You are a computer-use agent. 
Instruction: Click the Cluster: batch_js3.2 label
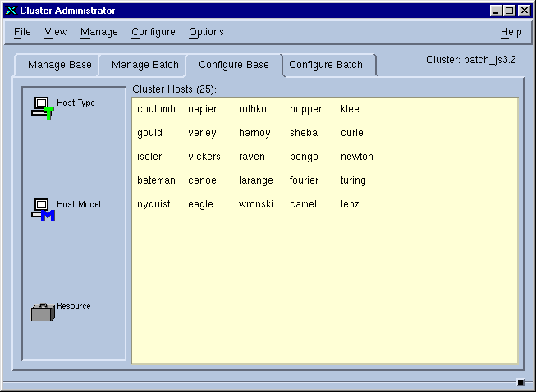pos(470,60)
